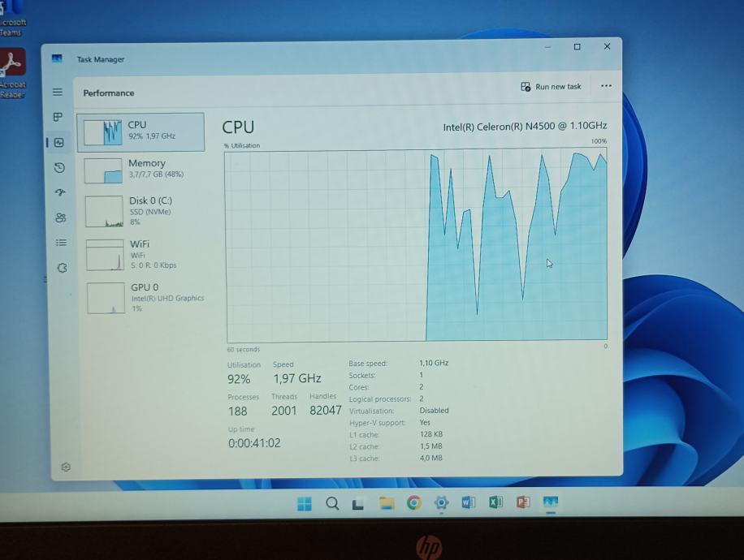Click the 82047 handles value

(x=325, y=410)
